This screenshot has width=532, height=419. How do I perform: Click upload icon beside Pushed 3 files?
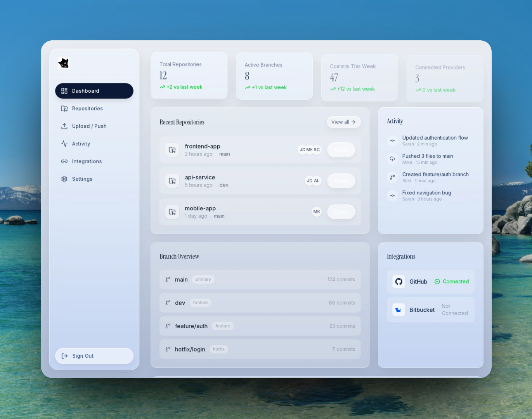coord(392,159)
